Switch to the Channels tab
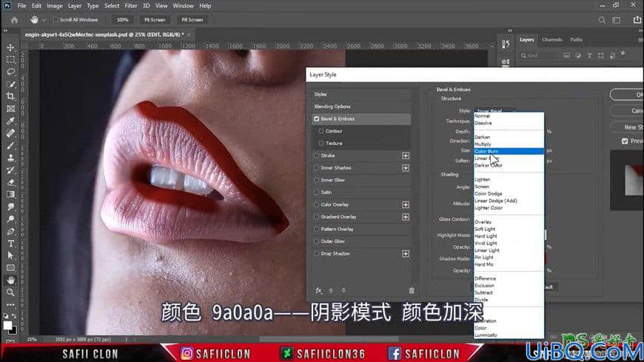Image resolution: width=644 pixels, height=362 pixels. tap(551, 40)
